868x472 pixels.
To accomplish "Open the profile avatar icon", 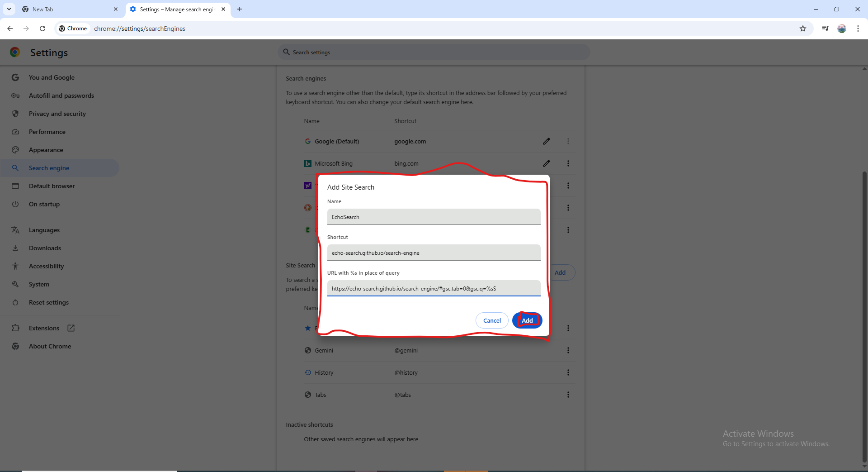I will (841, 29).
